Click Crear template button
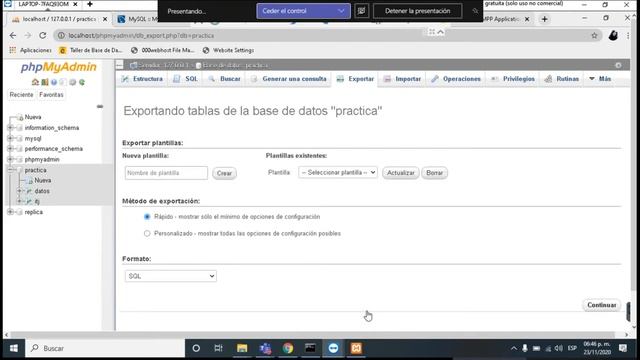This screenshot has width=640, height=360. coord(224,173)
